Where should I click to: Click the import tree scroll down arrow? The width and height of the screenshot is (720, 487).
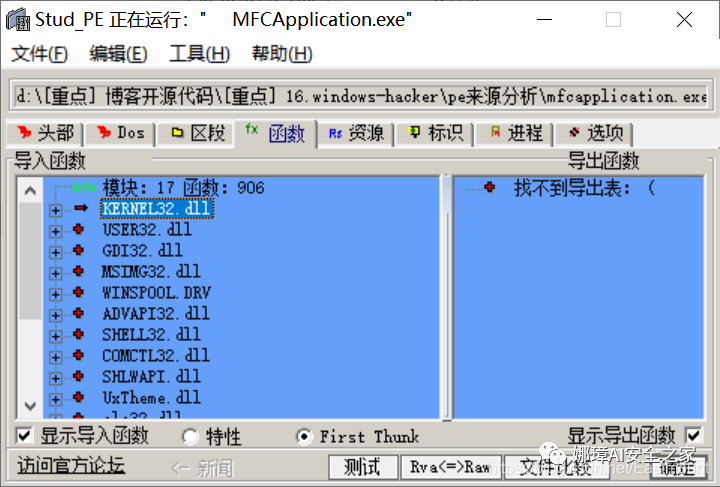click(x=30, y=406)
